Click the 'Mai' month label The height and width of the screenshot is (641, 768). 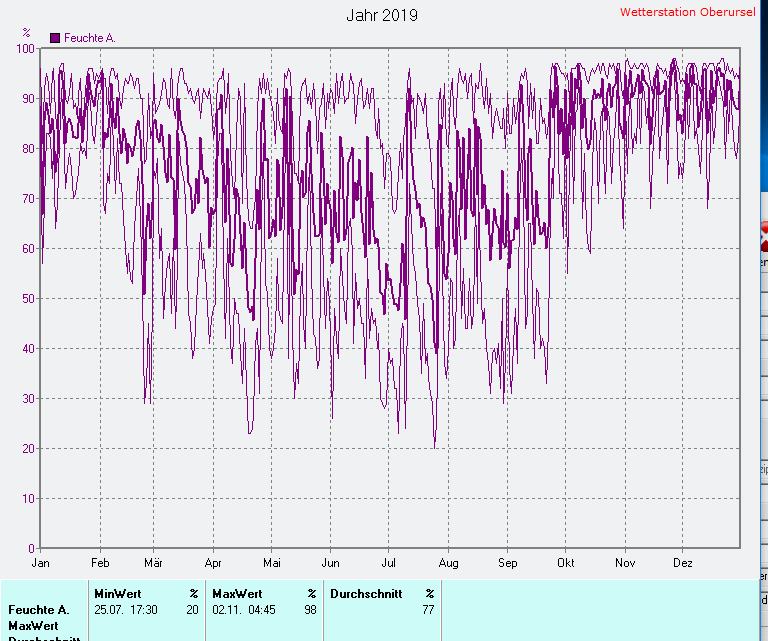[x=272, y=563]
